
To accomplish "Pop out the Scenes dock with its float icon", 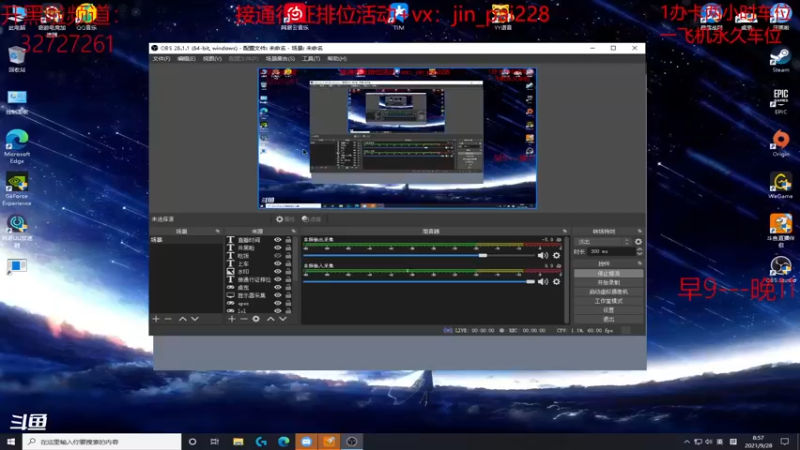I will tap(218, 231).
